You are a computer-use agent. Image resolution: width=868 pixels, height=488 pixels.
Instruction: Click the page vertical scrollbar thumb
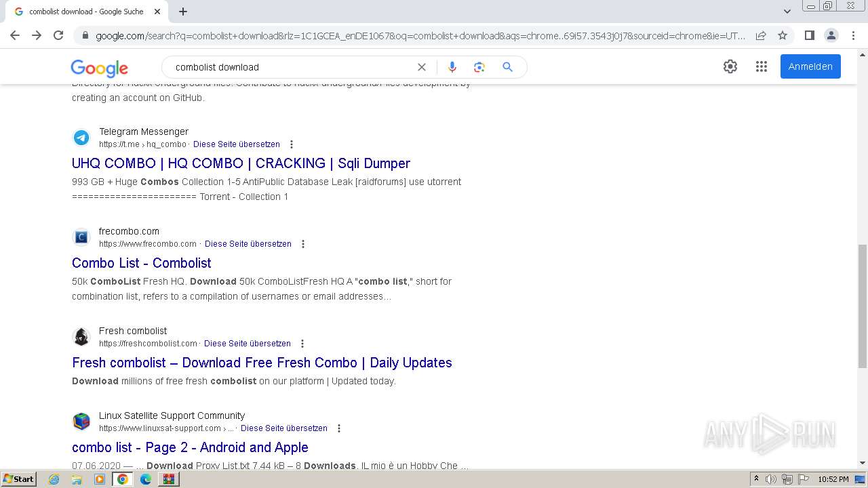pyautogui.click(x=863, y=306)
